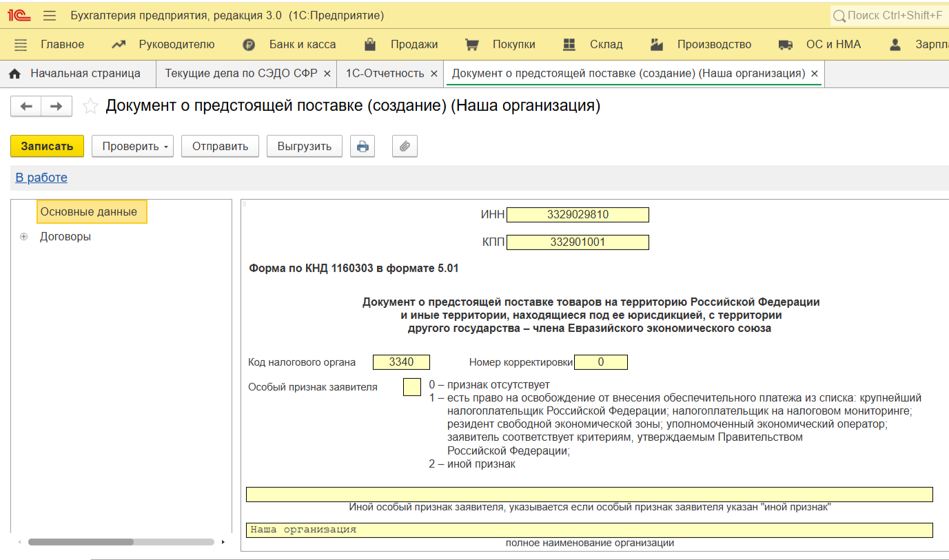Click the Наша организация name field
The image size is (949, 560).
589,530
